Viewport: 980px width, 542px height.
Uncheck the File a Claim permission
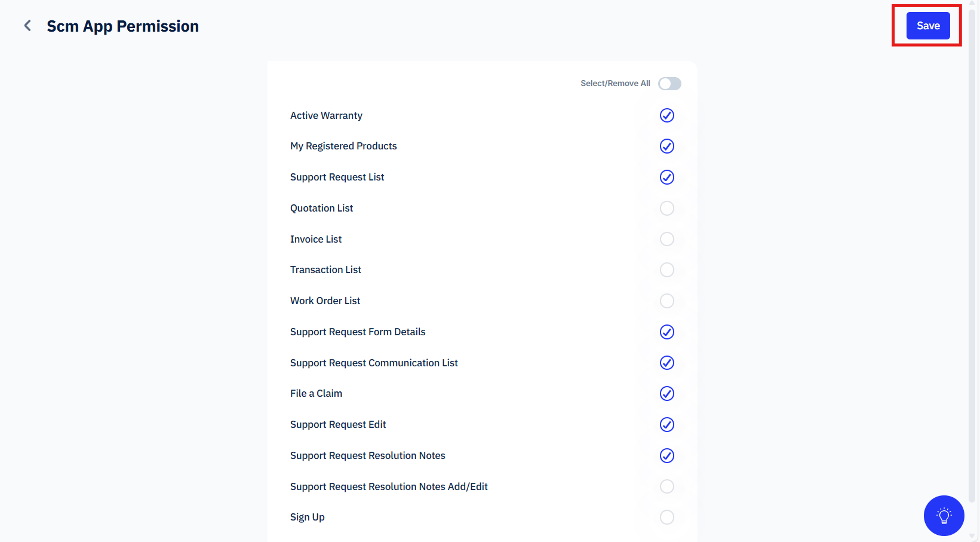click(x=667, y=394)
